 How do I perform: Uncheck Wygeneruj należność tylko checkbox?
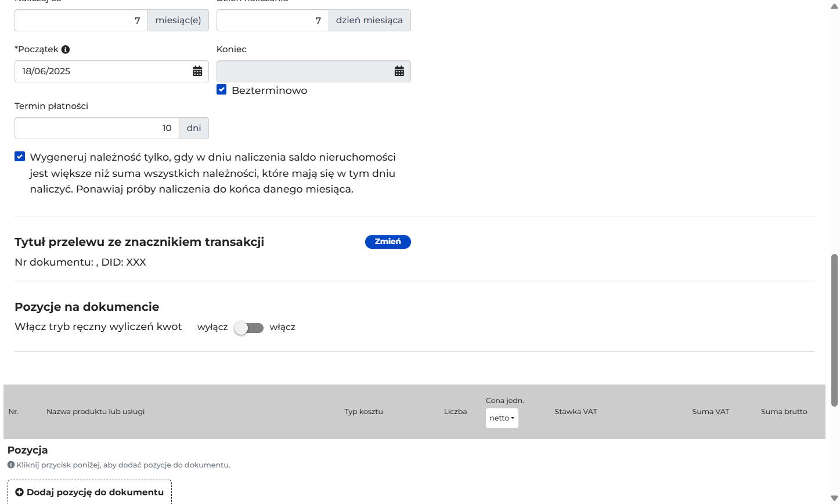pos(20,157)
